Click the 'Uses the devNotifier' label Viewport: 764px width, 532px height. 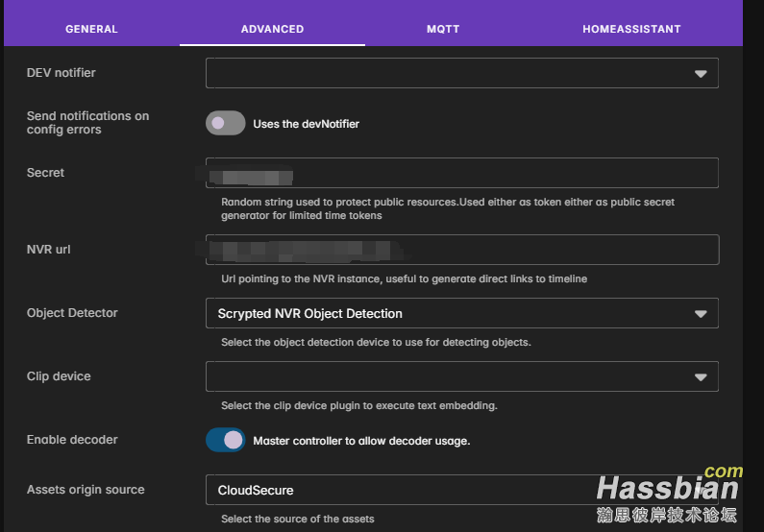[306, 124]
